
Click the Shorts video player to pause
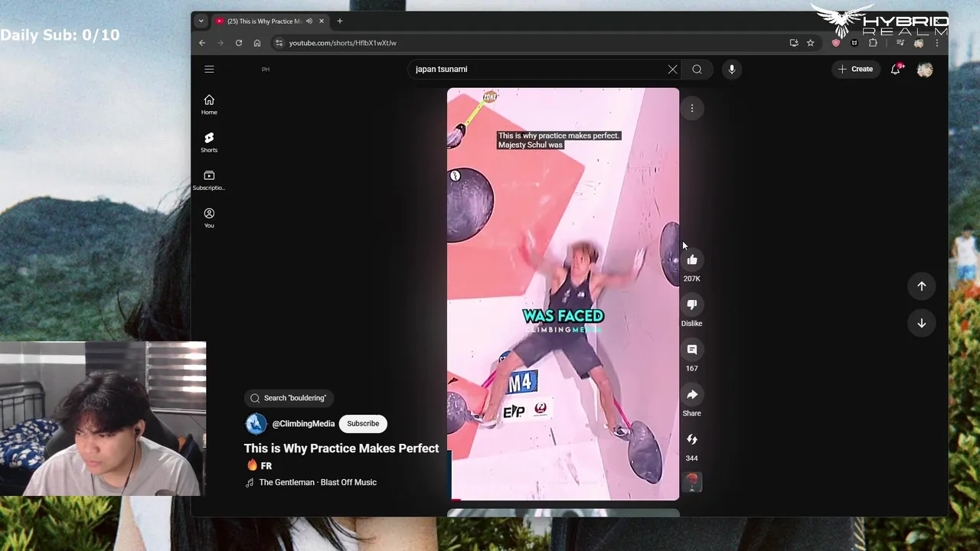click(x=563, y=294)
